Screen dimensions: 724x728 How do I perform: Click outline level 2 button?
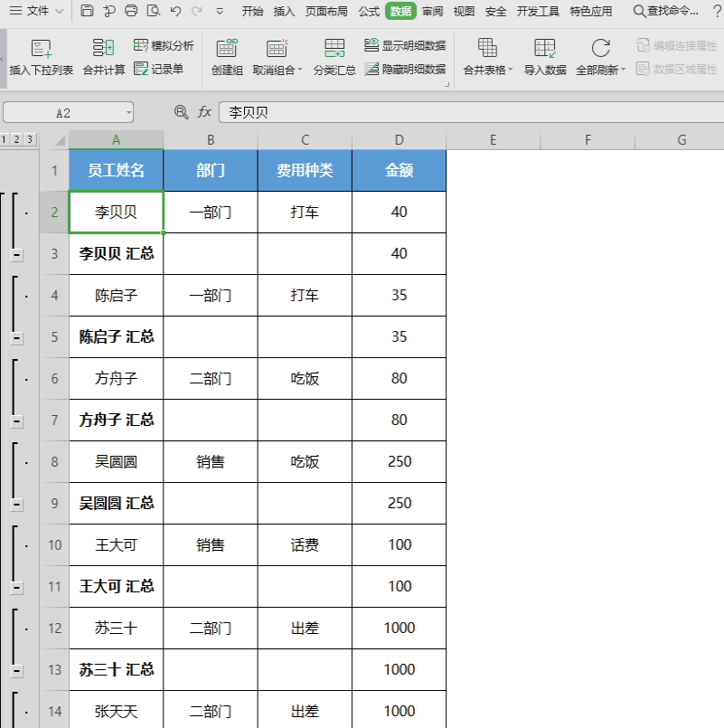click(x=19, y=140)
